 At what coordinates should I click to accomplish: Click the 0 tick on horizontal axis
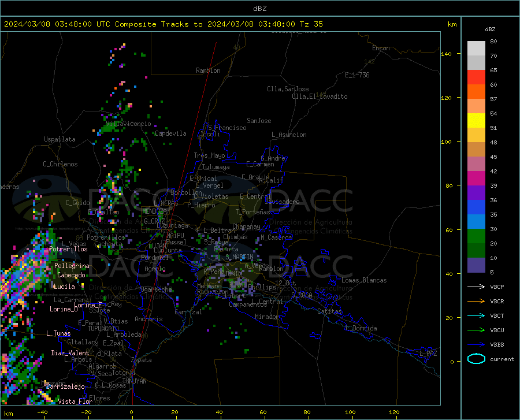tap(132, 412)
